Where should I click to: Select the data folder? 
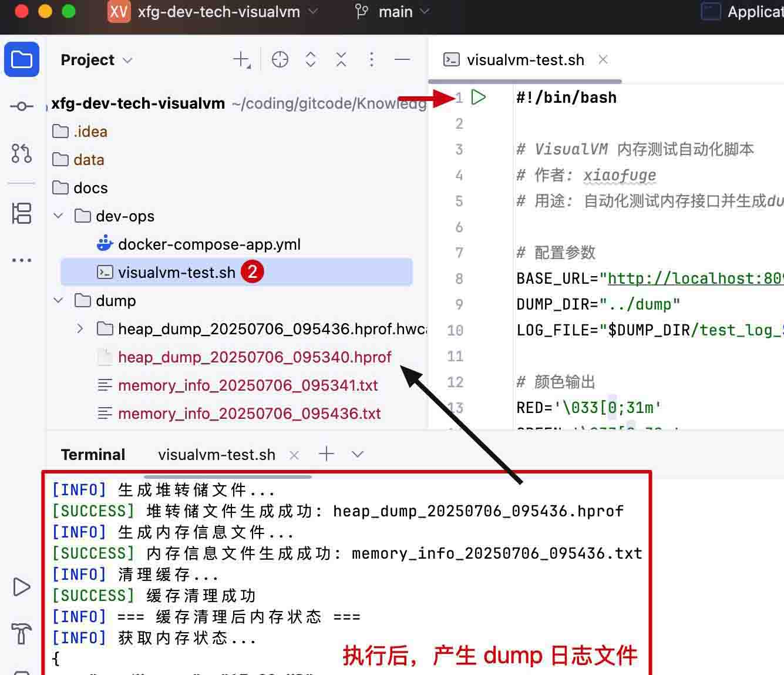coord(78,160)
